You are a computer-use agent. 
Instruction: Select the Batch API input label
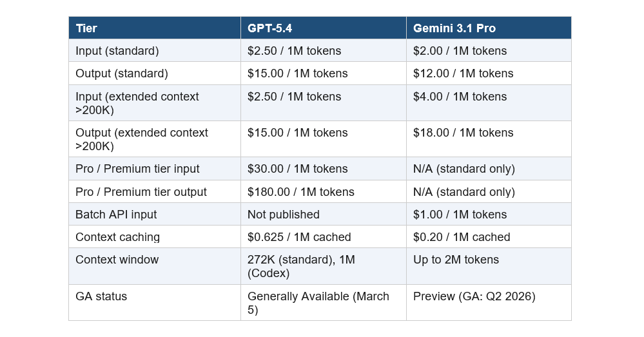116,215
